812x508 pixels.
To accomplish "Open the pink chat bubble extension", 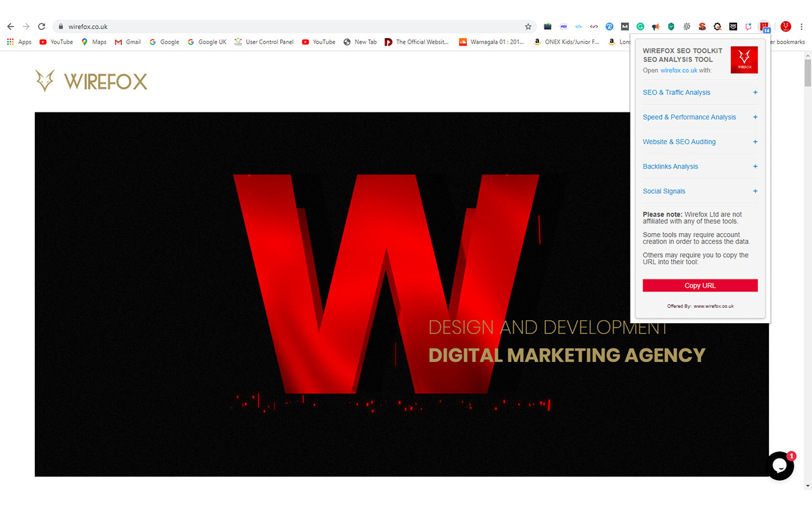I will 749,27.
